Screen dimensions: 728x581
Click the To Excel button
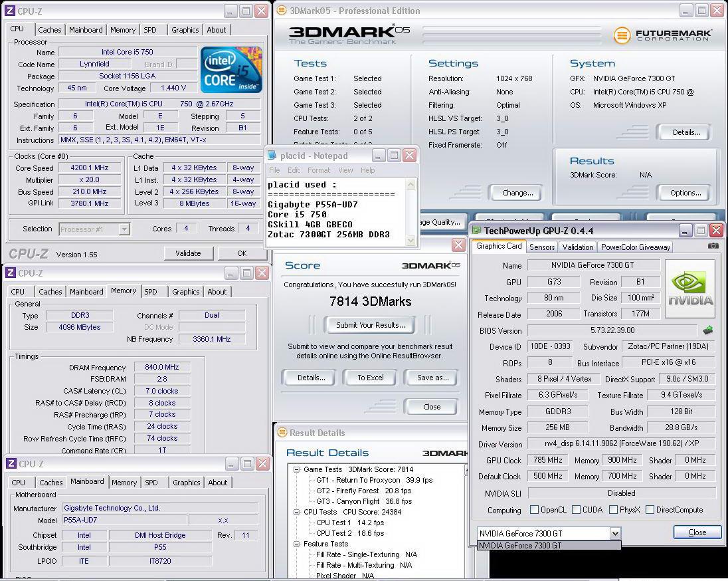pyautogui.click(x=371, y=378)
